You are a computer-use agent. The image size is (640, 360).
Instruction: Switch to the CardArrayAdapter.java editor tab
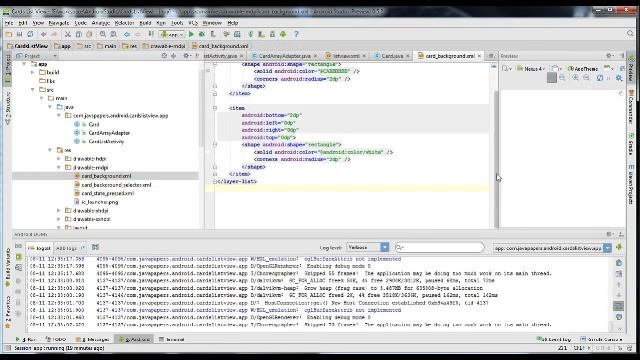[284, 56]
